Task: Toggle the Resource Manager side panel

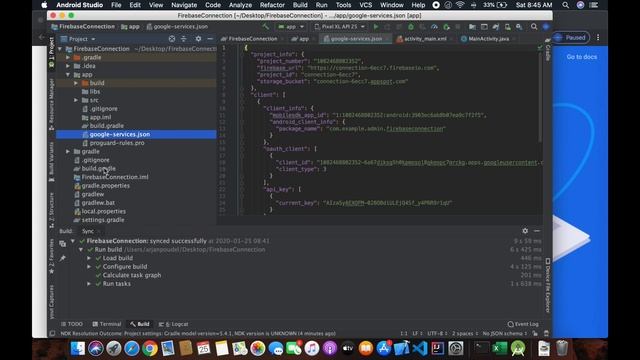Action: [51, 104]
